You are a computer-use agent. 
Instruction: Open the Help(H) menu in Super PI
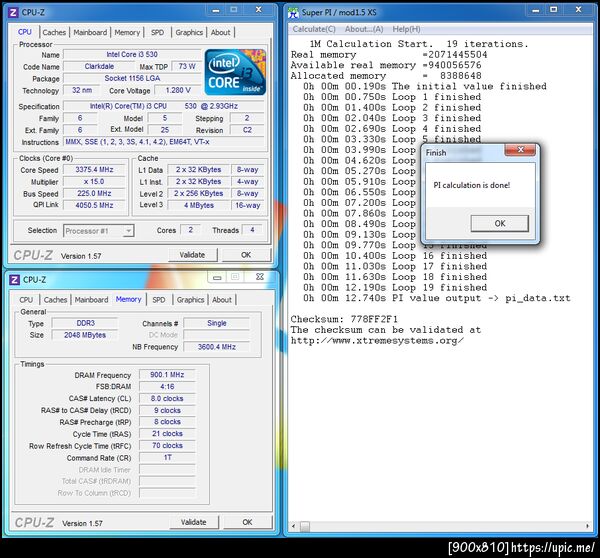tap(406, 29)
